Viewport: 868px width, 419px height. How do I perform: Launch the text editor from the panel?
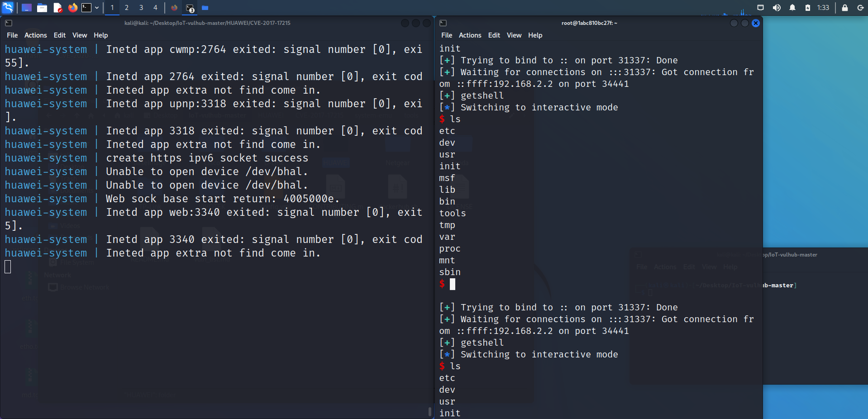(x=57, y=8)
